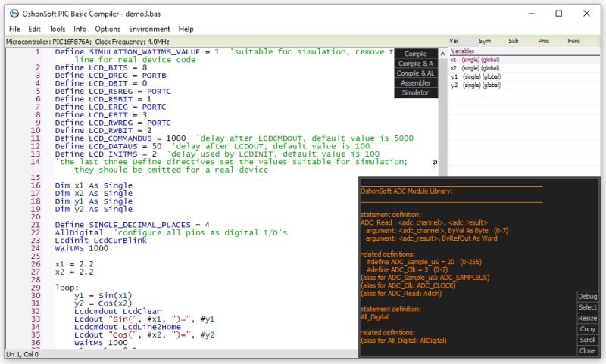Click the Compile & A button
Viewport: 606px width, 364px height.
click(x=416, y=64)
